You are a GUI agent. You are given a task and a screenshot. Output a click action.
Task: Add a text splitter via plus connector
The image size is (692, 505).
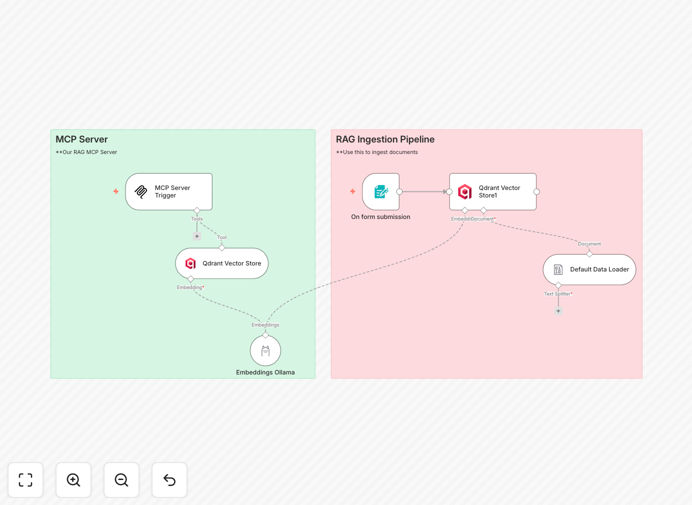point(558,311)
